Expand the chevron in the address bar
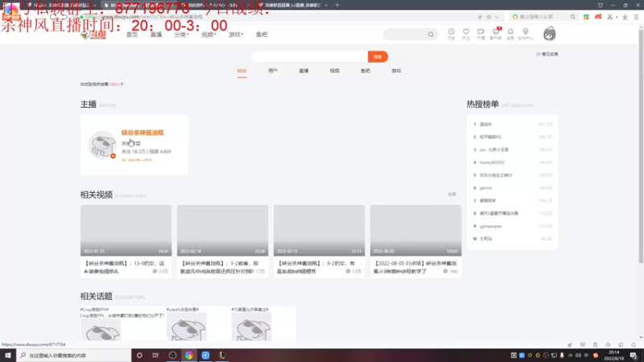The width and height of the screenshot is (644, 362). [497, 17]
